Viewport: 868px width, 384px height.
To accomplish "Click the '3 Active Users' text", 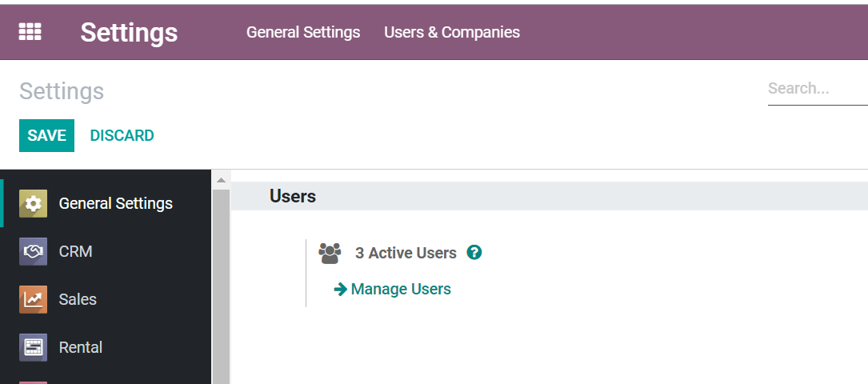I will coord(406,253).
